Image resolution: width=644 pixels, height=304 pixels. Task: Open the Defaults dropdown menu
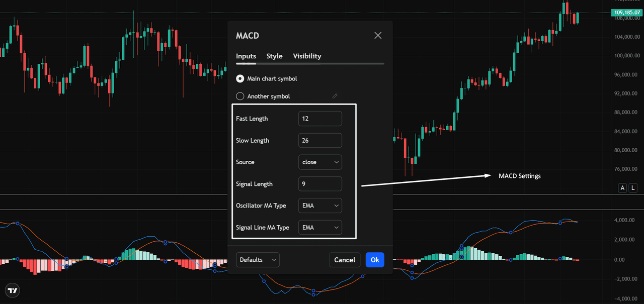click(258, 260)
